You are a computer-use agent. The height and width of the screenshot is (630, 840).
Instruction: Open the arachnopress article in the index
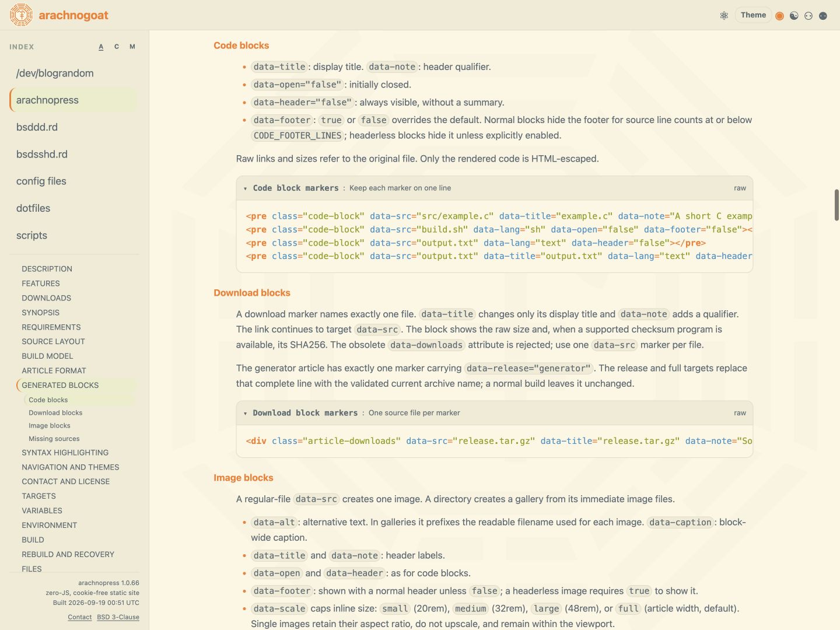point(74,100)
